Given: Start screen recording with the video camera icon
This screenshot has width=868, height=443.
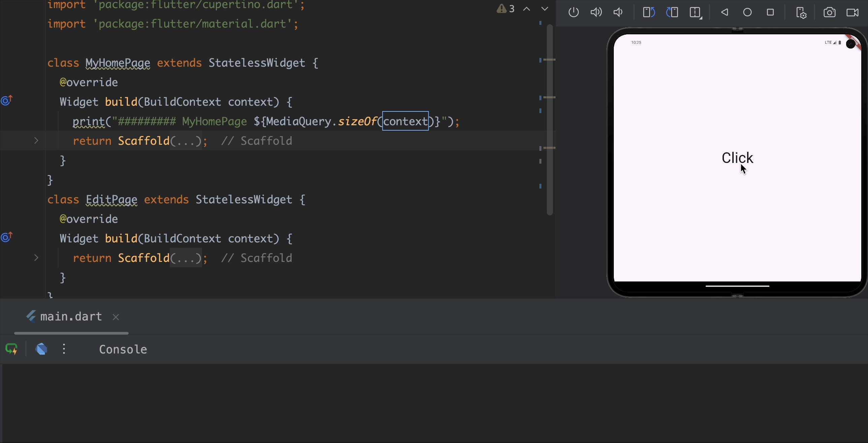Looking at the screenshot, I should coord(852,12).
